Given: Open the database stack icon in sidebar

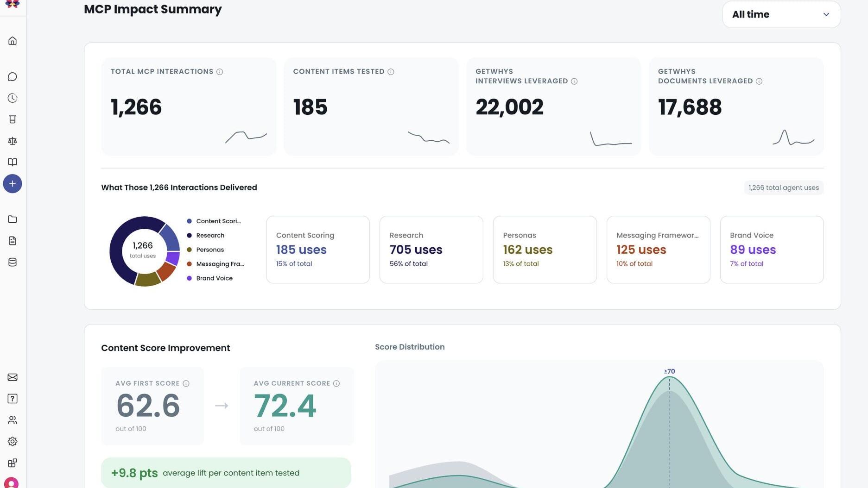Looking at the screenshot, I should [x=13, y=262].
